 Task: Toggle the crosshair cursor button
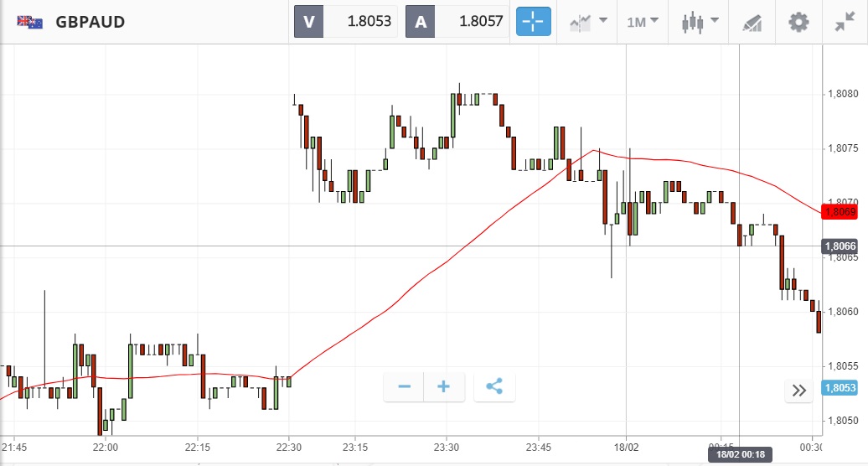coord(533,22)
